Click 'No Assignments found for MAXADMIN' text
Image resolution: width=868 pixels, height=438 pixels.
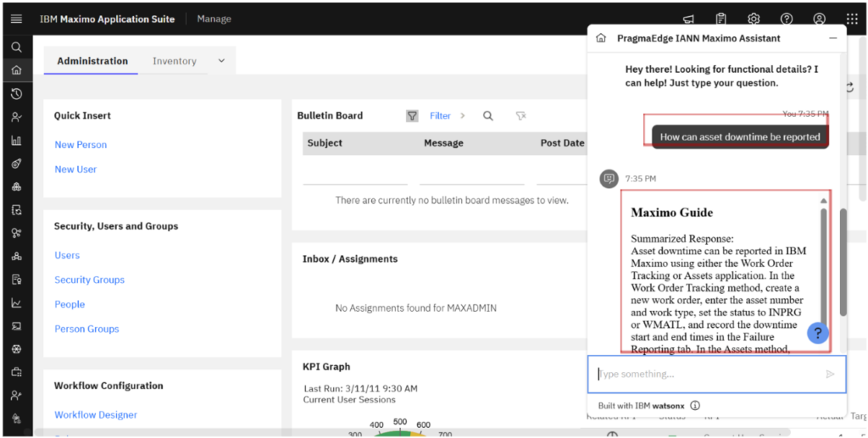pos(415,308)
